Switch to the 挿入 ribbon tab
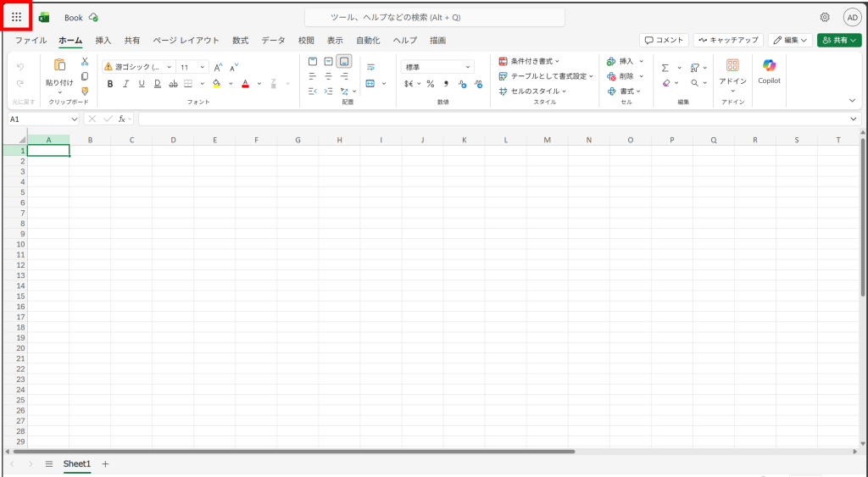The height and width of the screenshot is (477, 868). pos(103,40)
